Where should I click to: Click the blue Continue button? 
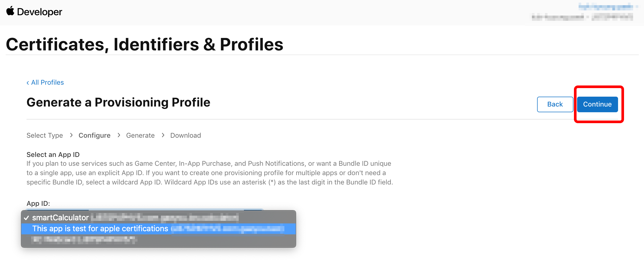pos(597,104)
